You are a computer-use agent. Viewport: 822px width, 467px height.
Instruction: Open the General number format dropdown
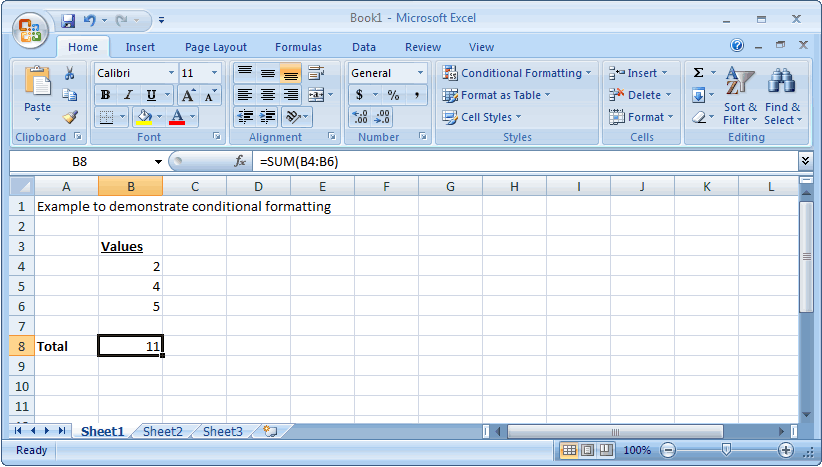coord(420,73)
